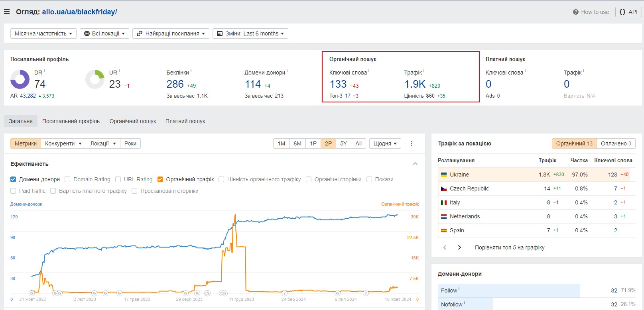Go to next locations page arrow
The height and width of the screenshot is (310, 644).
tap(459, 247)
